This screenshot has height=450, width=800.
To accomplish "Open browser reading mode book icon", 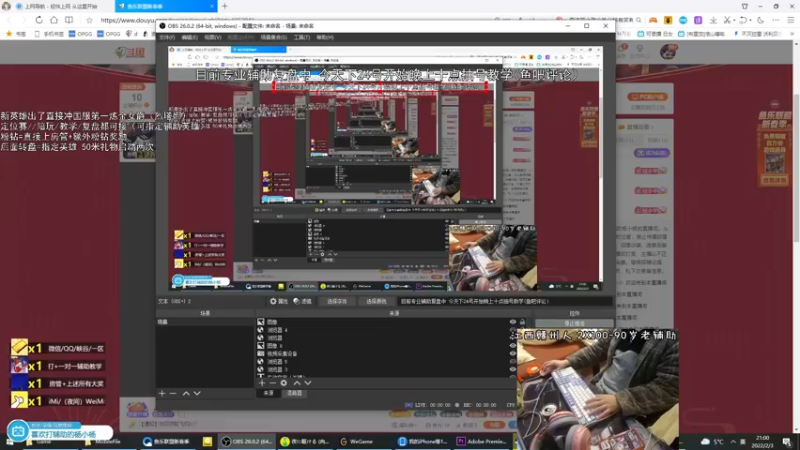I will pos(69,20).
